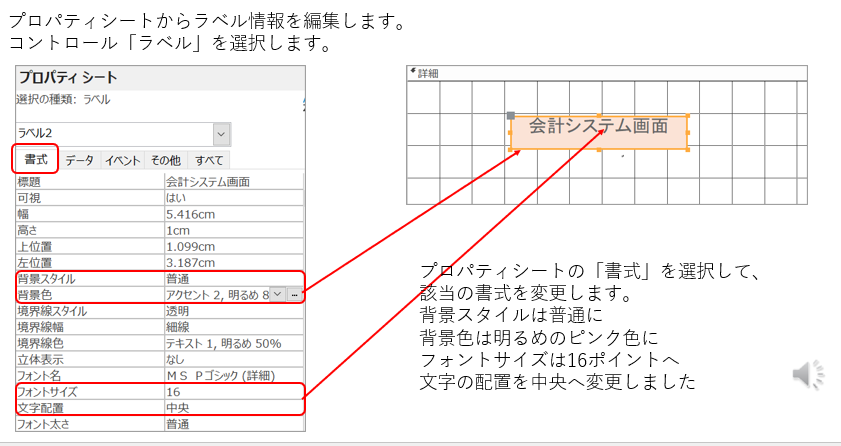Select the 背景スタイル value 普通

[232, 278]
